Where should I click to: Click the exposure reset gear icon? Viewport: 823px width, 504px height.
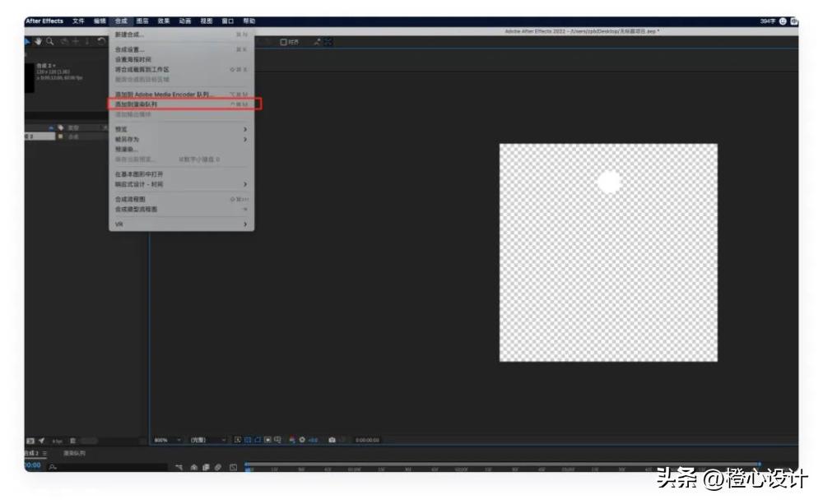[302, 440]
